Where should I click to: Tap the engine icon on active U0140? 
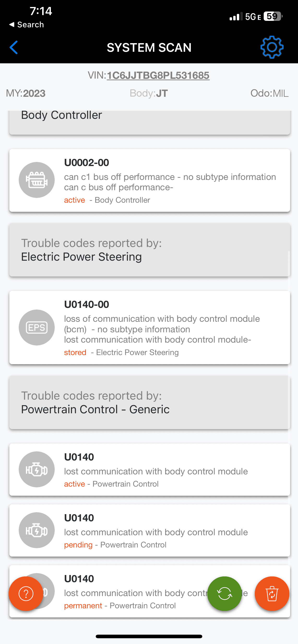point(37,469)
